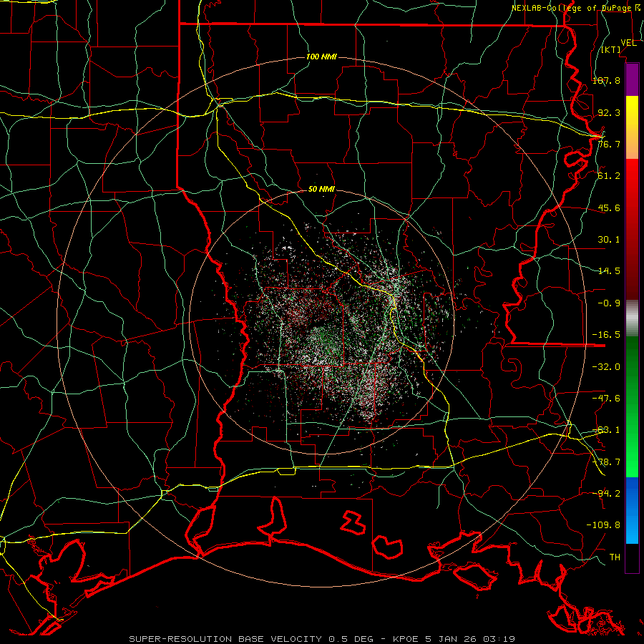Click the 30.1 velocity scale value
Viewport: 644px width, 644px height.
[609, 240]
